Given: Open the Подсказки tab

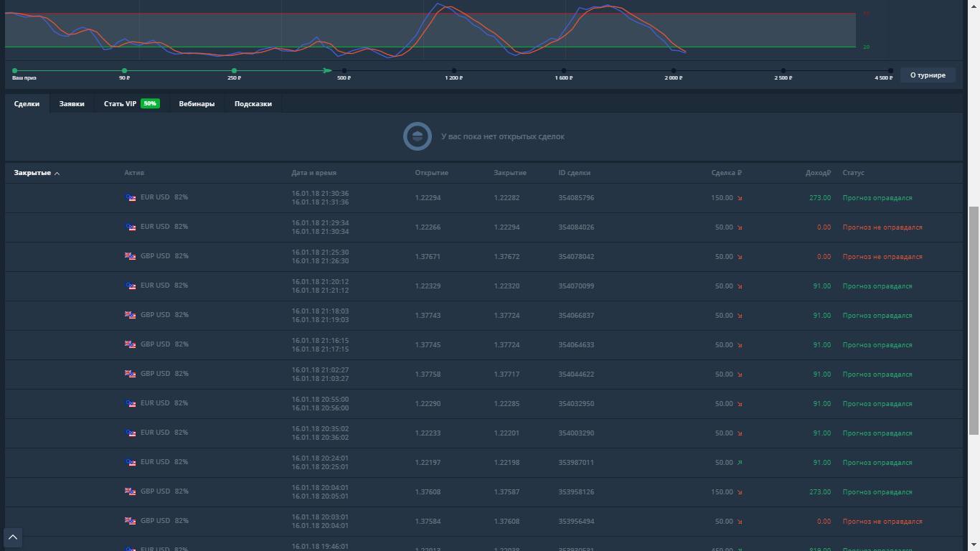Looking at the screenshot, I should [253, 104].
